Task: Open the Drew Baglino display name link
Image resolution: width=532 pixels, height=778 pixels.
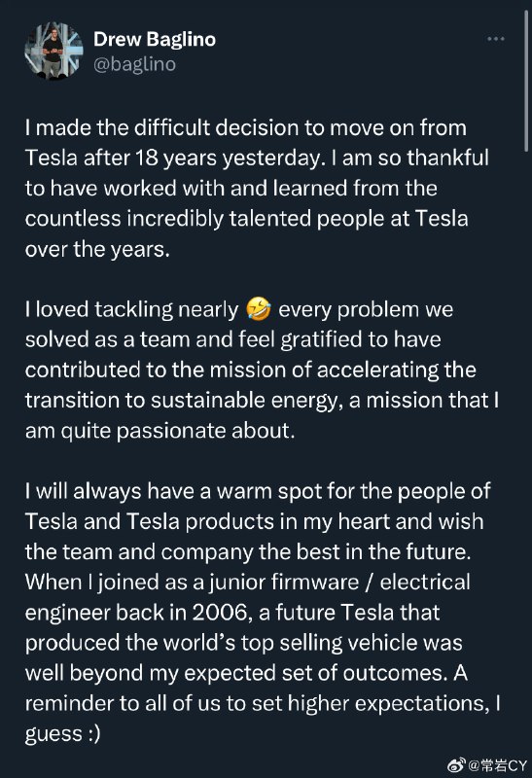Action: point(155,39)
